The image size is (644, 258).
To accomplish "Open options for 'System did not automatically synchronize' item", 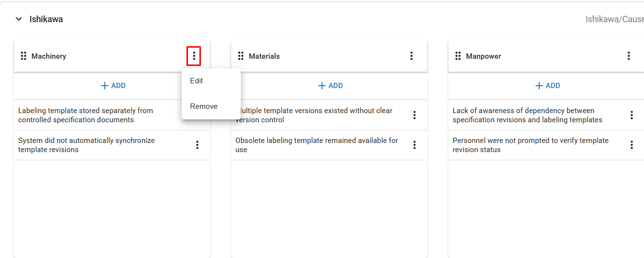I will pos(197,145).
